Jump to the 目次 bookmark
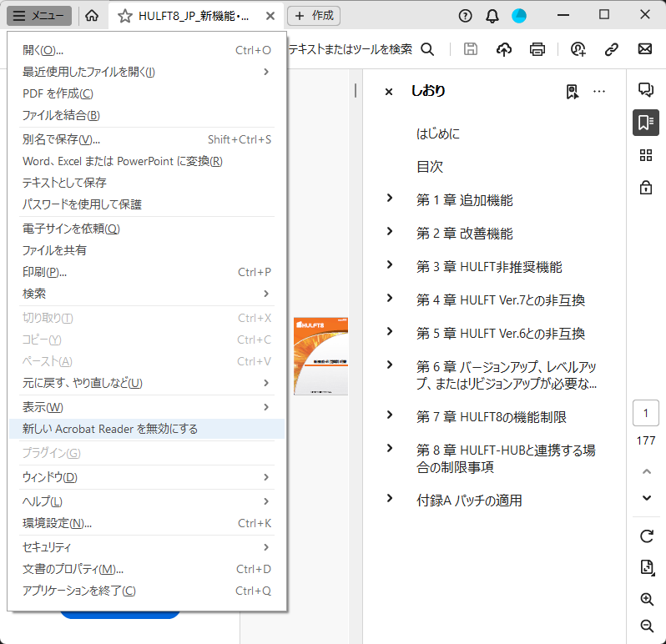Screen dimensions: 666x644 (430, 166)
